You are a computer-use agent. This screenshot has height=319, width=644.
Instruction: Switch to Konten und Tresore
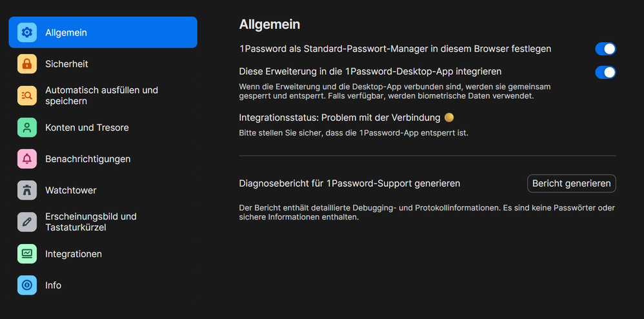coord(86,127)
